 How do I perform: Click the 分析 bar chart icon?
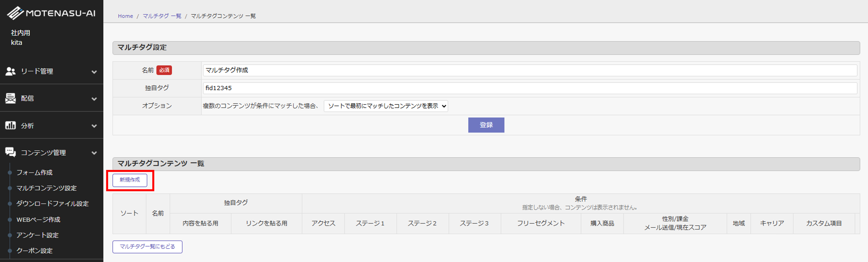[x=10, y=125]
